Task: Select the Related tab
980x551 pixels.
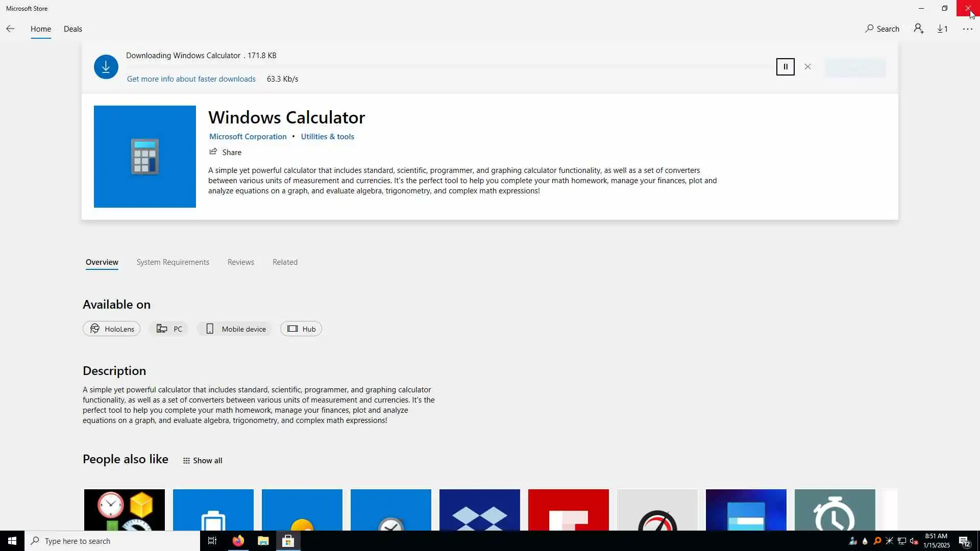Action: pyautogui.click(x=285, y=262)
